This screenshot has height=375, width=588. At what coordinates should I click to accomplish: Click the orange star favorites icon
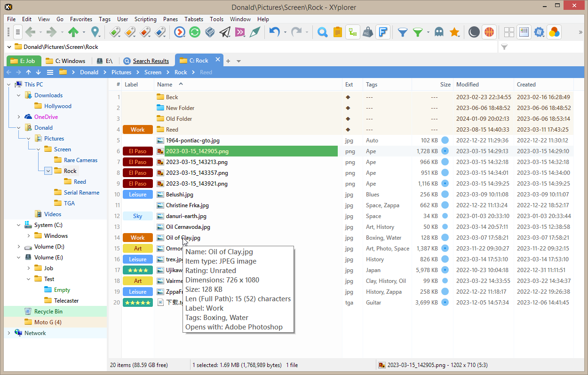pyautogui.click(x=454, y=32)
